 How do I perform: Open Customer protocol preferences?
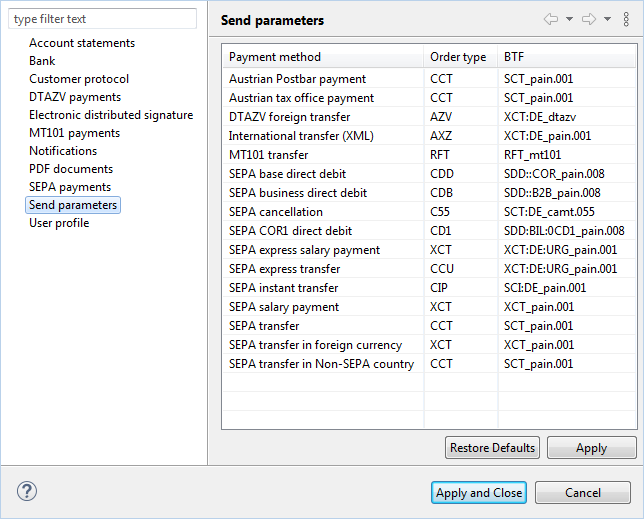pos(79,79)
